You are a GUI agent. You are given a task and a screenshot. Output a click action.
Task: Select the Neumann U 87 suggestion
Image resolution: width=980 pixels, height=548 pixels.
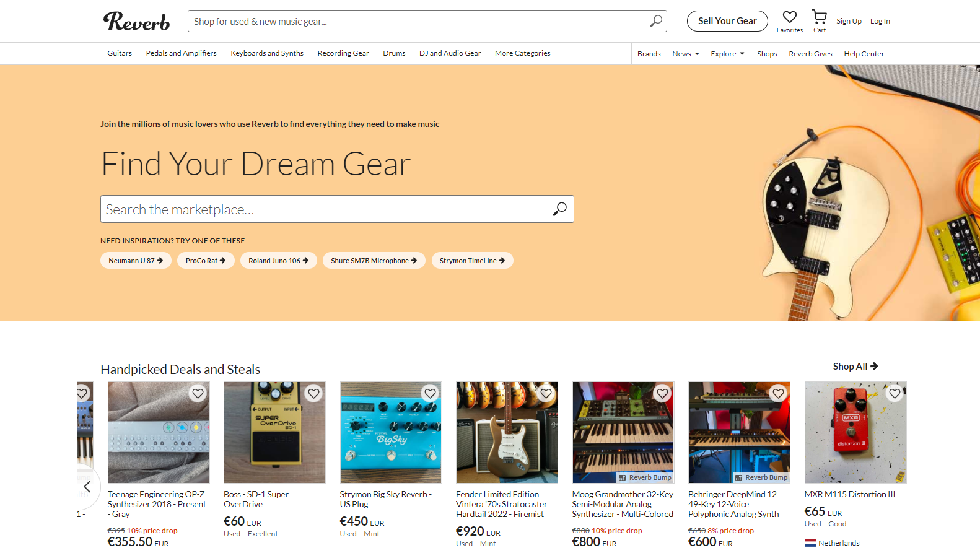coord(136,261)
